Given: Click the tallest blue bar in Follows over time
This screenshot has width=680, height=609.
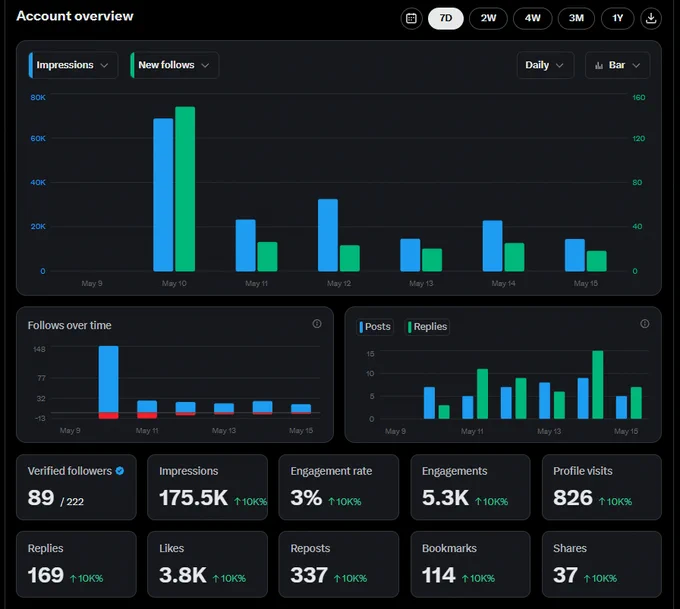Looking at the screenshot, I should point(108,379).
